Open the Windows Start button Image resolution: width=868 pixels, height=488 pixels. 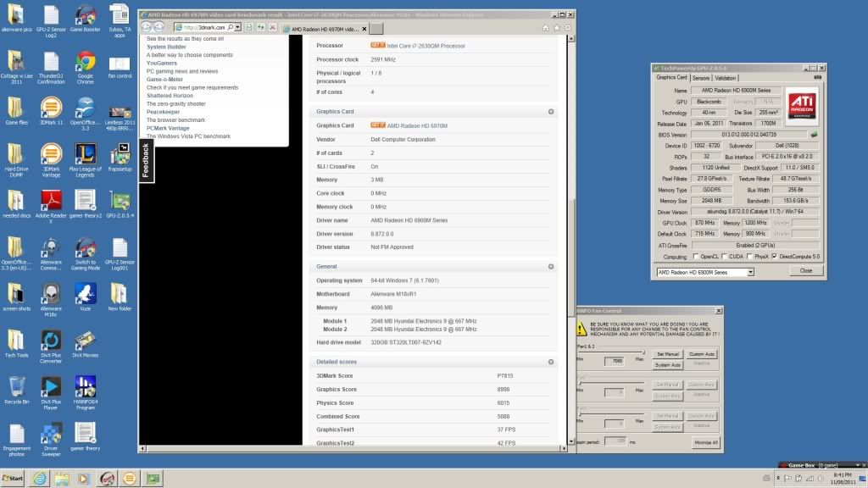tap(13, 478)
